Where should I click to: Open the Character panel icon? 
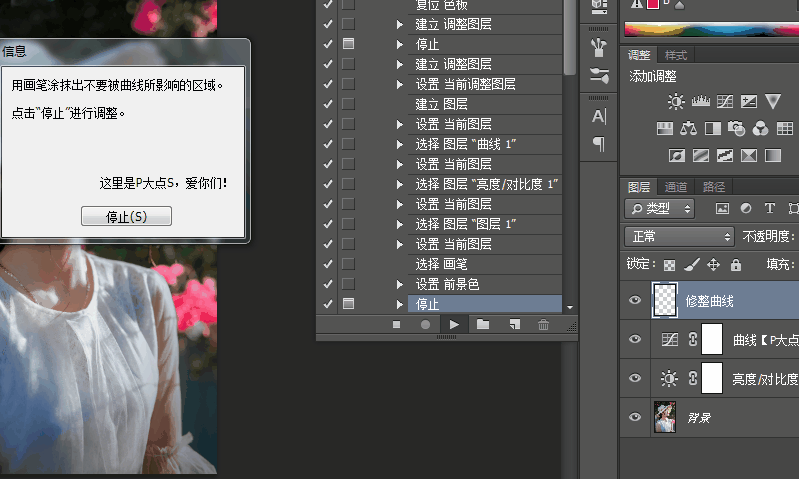pyautogui.click(x=599, y=116)
